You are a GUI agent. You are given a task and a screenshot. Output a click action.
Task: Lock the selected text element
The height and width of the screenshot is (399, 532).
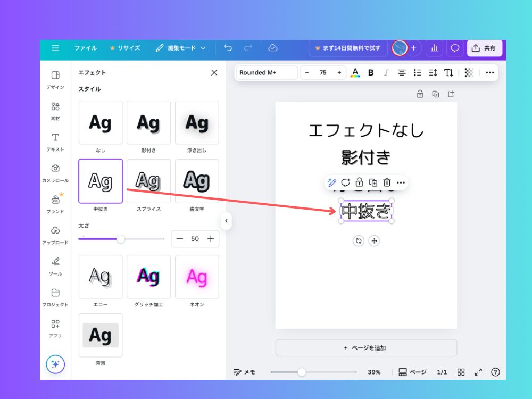coord(359,183)
